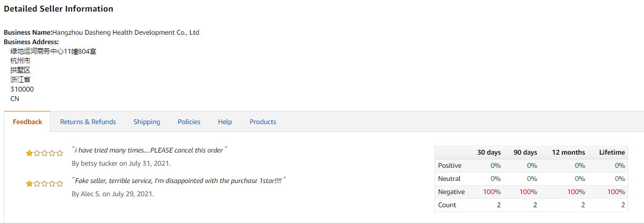Click the 12 months column header
Viewport: 644px width, 223px height.
coord(568,153)
